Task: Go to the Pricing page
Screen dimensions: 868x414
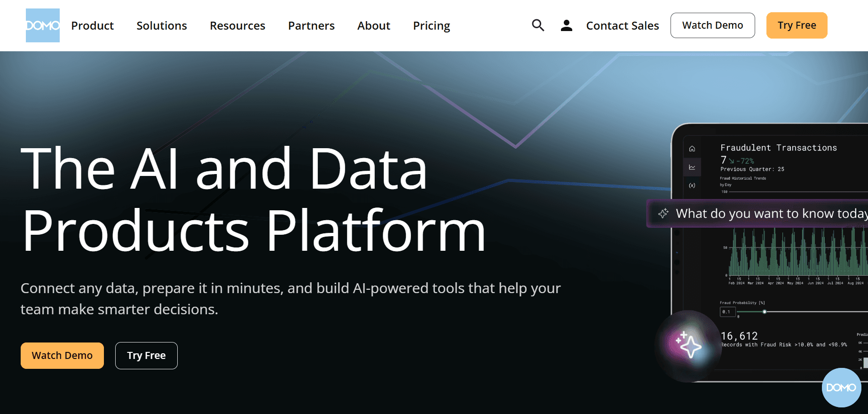Action: tap(432, 25)
